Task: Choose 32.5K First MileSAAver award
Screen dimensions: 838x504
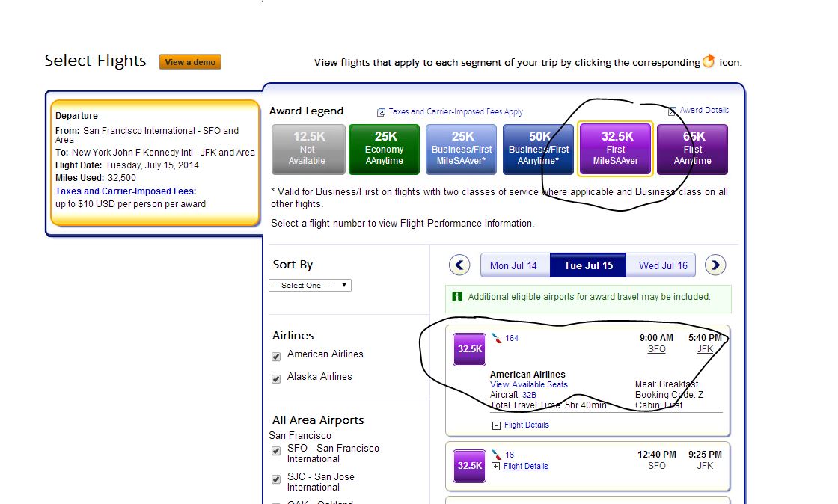Action: [x=615, y=150]
